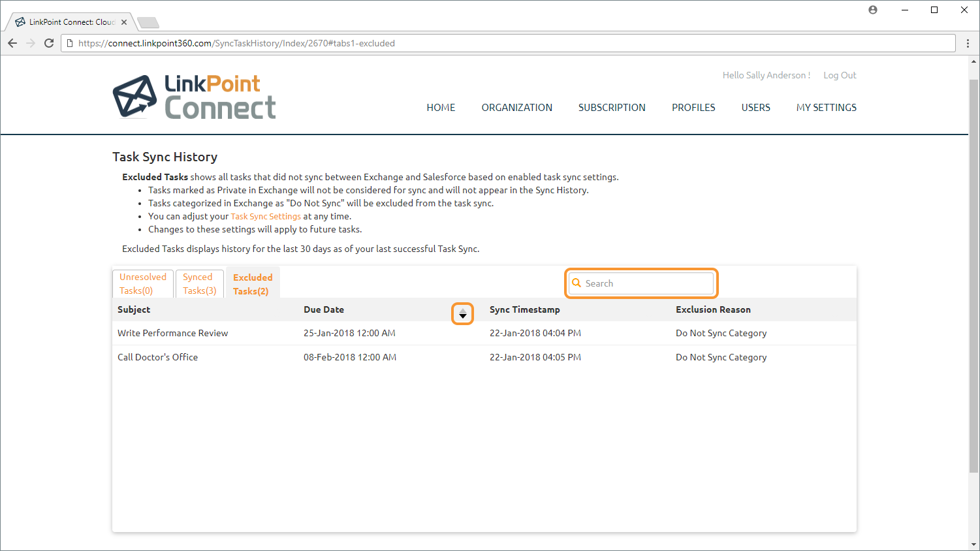
Task: Select the Excluded Tasks(2) tab
Action: [x=253, y=284]
